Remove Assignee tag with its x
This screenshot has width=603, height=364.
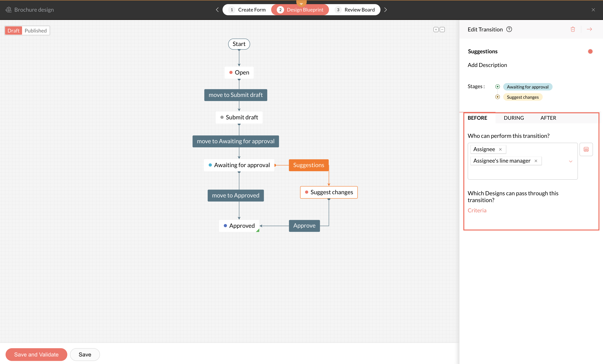point(500,149)
